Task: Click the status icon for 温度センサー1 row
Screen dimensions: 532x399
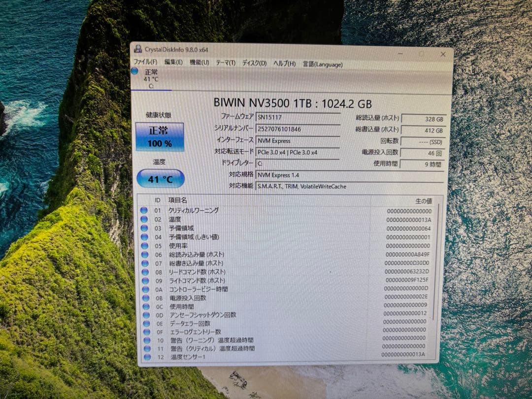Action: click(x=147, y=357)
